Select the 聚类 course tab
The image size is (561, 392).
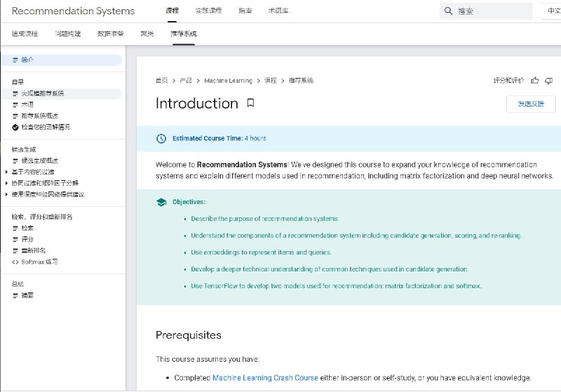[147, 34]
